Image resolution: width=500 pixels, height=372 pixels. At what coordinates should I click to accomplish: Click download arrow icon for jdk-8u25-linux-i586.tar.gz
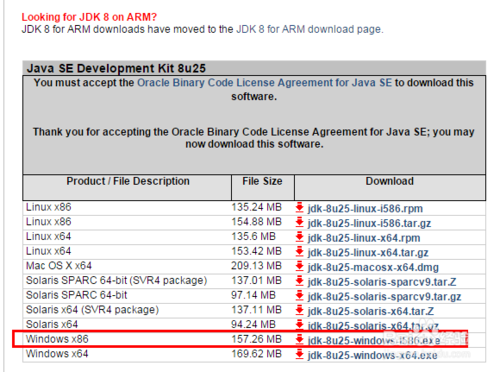coord(299,222)
